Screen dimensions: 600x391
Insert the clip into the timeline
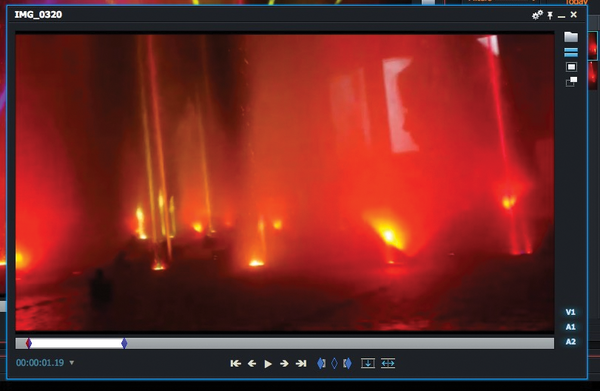368,363
